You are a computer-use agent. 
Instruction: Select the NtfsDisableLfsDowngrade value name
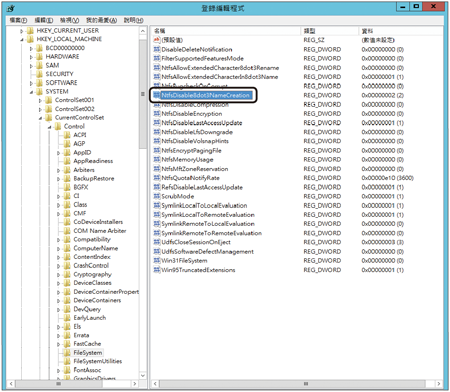[197, 132]
